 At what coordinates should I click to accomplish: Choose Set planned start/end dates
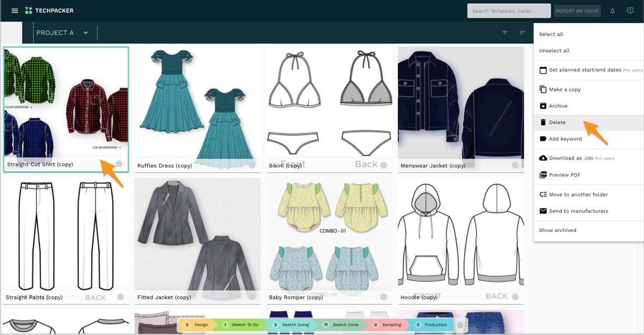589,70
